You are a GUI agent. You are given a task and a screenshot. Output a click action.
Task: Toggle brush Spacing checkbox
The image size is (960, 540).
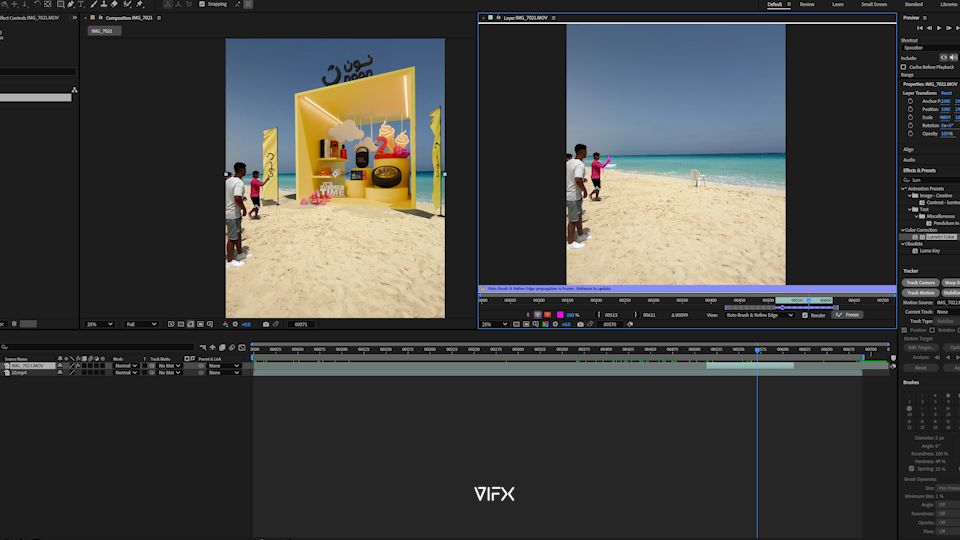point(912,468)
